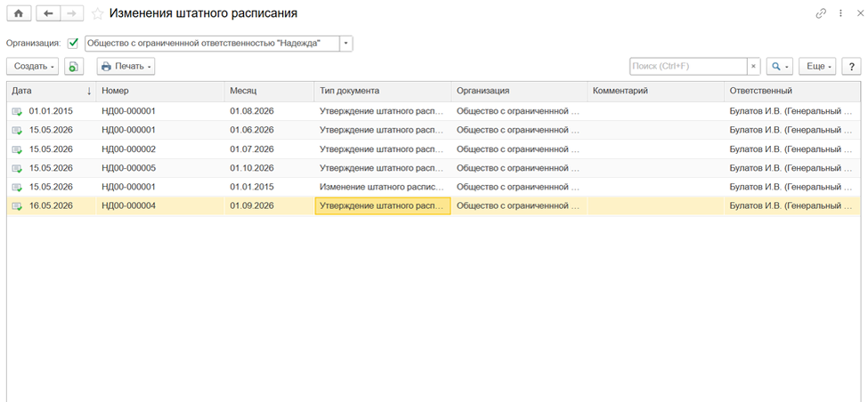868x402 pixels.
Task: Click Организация cell in НД00-000005 row
Action: tap(519, 168)
